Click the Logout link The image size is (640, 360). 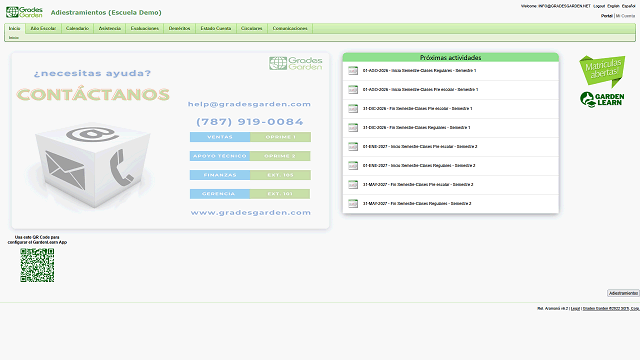point(599,6)
